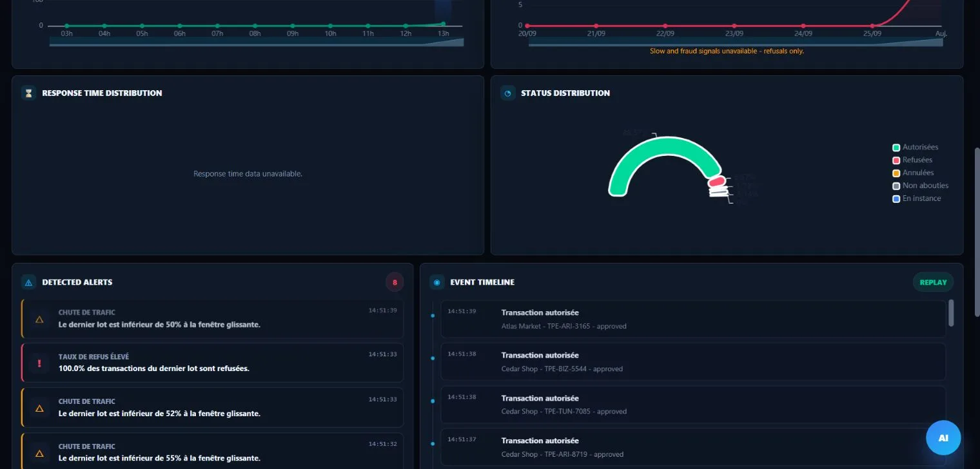
Task: Open the Atlas Market TPE-ARI-3165 timeline event
Action: point(693,319)
